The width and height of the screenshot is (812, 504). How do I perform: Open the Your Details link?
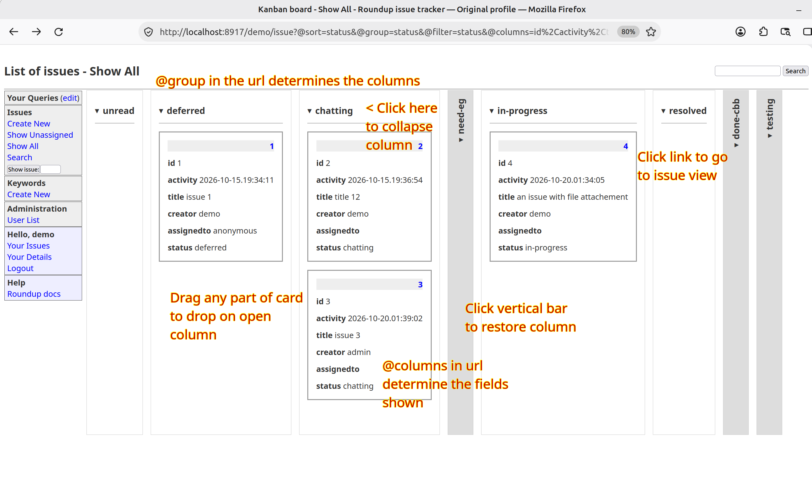[x=29, y=257]
